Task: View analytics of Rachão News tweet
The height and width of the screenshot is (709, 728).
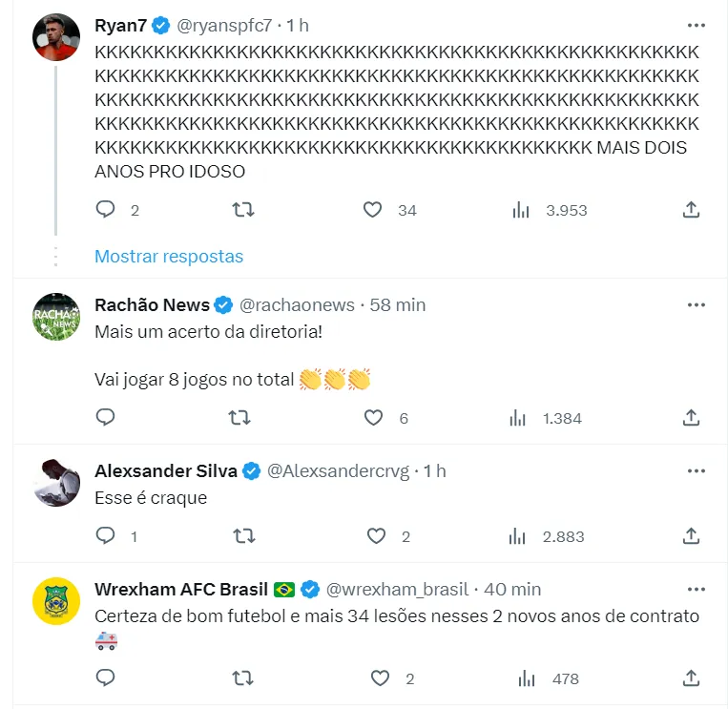Action: (520, 418)
